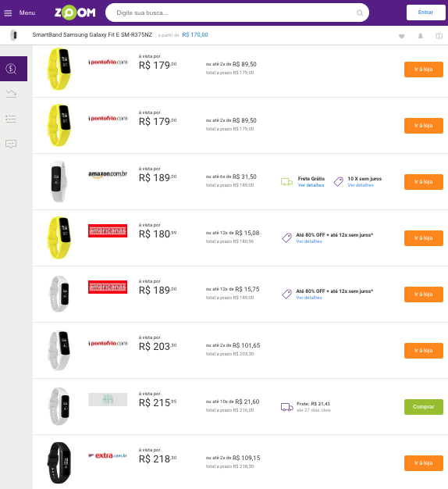Go to Amazon store via Ir à loja
This screenshot has width=448, height=489.
[x=423, y=182]
